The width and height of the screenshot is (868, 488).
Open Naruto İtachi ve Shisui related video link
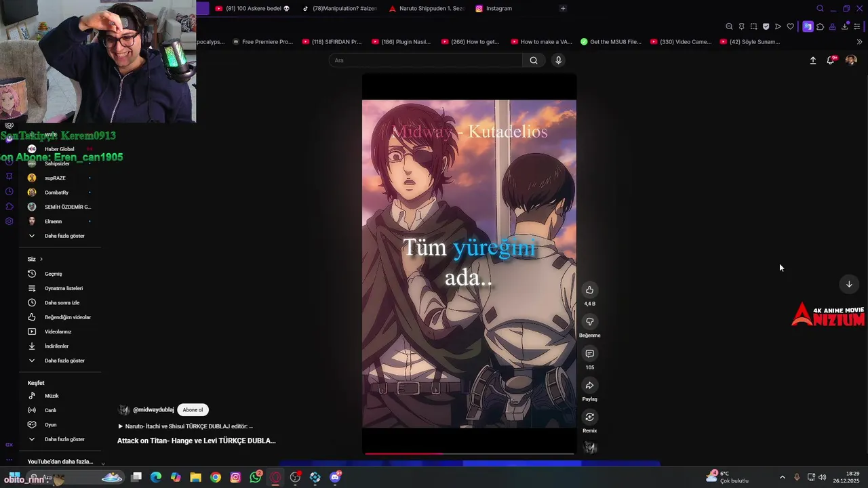point(186,426)
